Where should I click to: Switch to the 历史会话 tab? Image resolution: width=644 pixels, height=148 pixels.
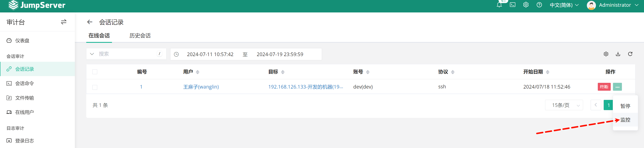point(140,36)
